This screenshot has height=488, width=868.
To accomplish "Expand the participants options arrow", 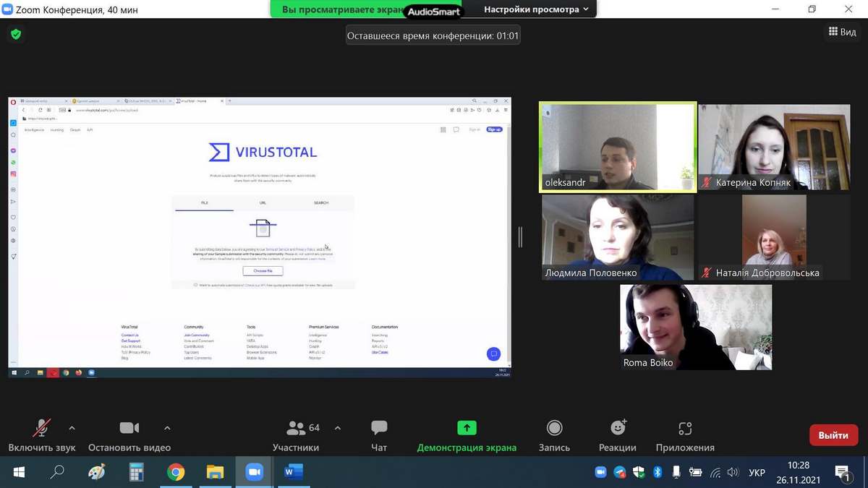I will click(x=338, y=428).
